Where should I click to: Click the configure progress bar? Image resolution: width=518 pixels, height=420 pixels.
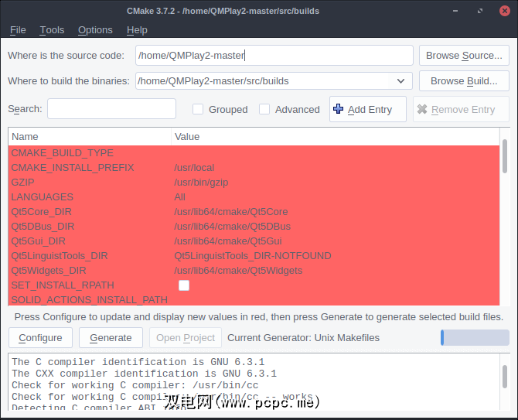click(475, 338)
